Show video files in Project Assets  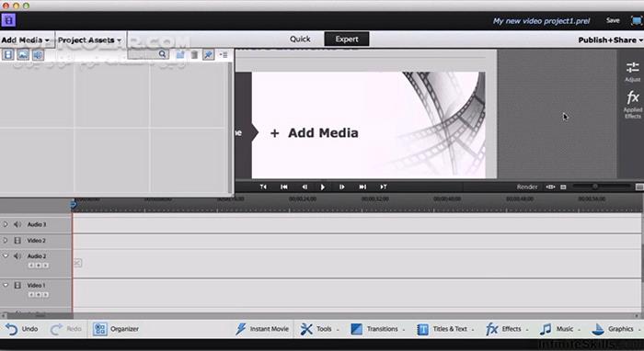[8, 54]
